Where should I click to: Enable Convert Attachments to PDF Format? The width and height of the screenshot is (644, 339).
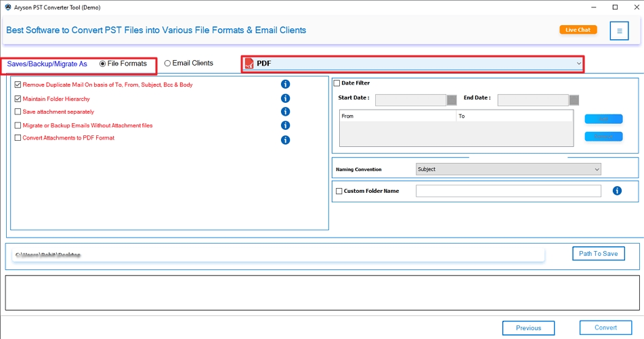pos(18,138)
